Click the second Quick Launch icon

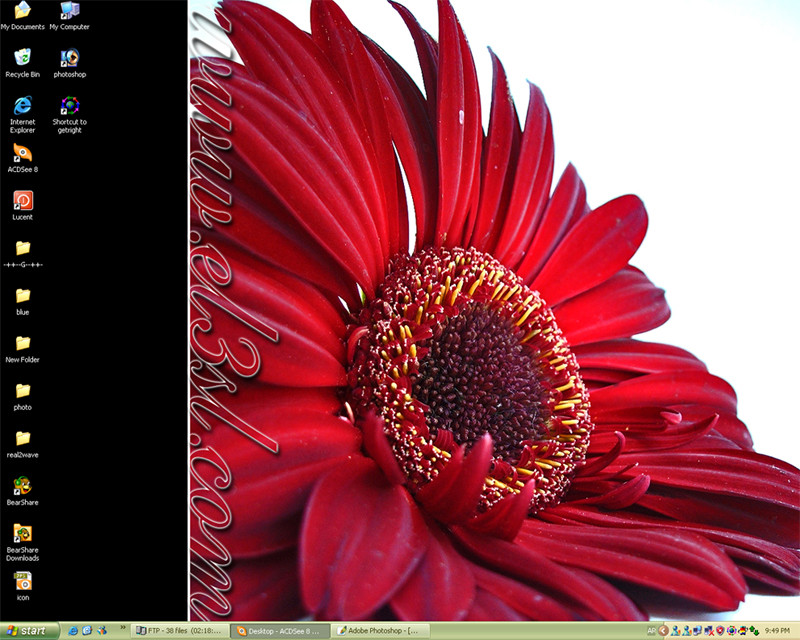(87, 631)
